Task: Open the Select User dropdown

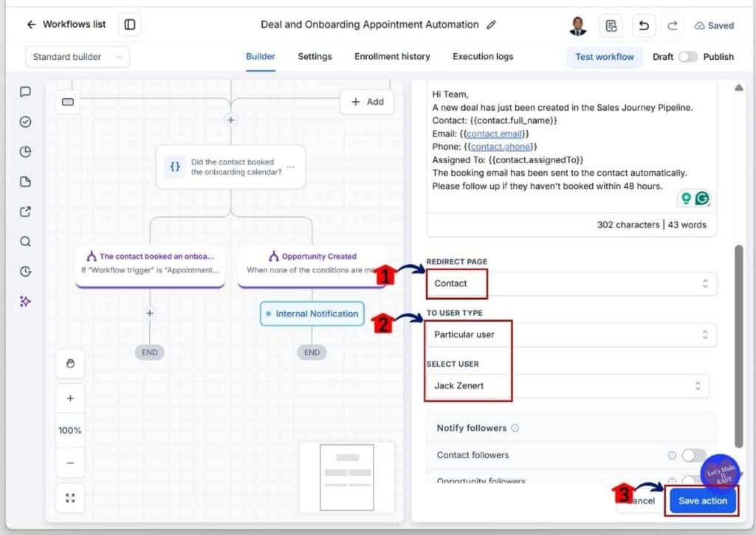Action: pyautogui.click(x=568, y=386)
